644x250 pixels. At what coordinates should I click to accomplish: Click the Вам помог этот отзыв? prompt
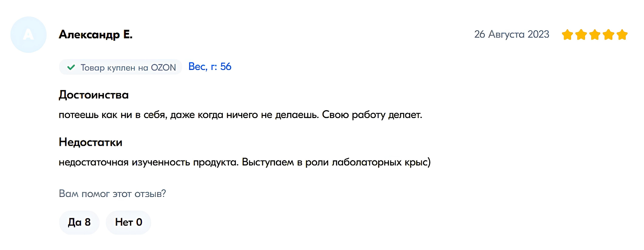tap(112, 193)
